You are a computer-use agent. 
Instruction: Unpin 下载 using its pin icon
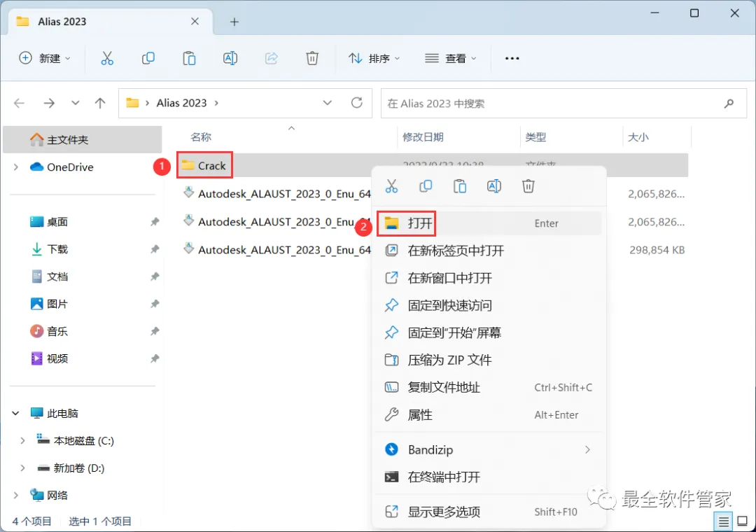point(154,249)
